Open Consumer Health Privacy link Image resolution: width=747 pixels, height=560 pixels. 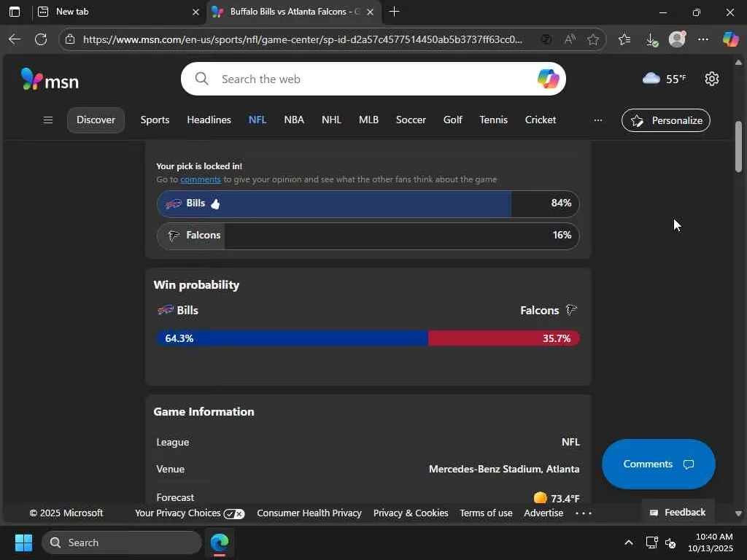point(309,513)
